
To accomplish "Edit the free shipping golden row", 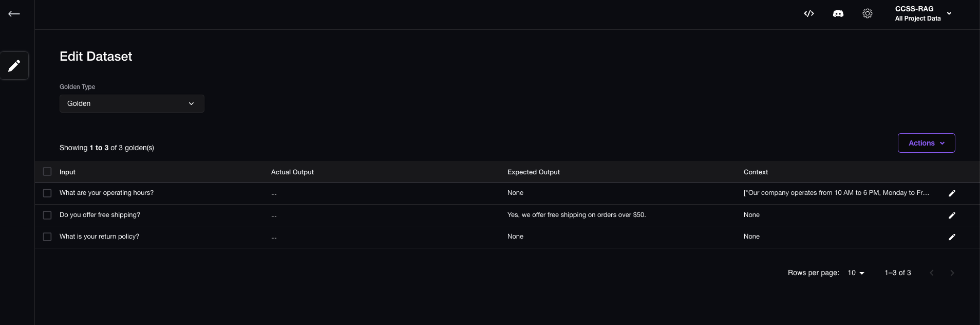I will 952,215.
